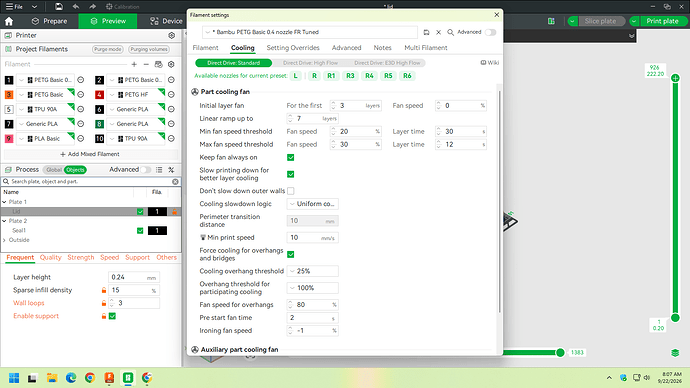Image resolution: width=690 pixels, height=388 pixels.
Task: Switch to the Notes tab
Action: (382, 48)
